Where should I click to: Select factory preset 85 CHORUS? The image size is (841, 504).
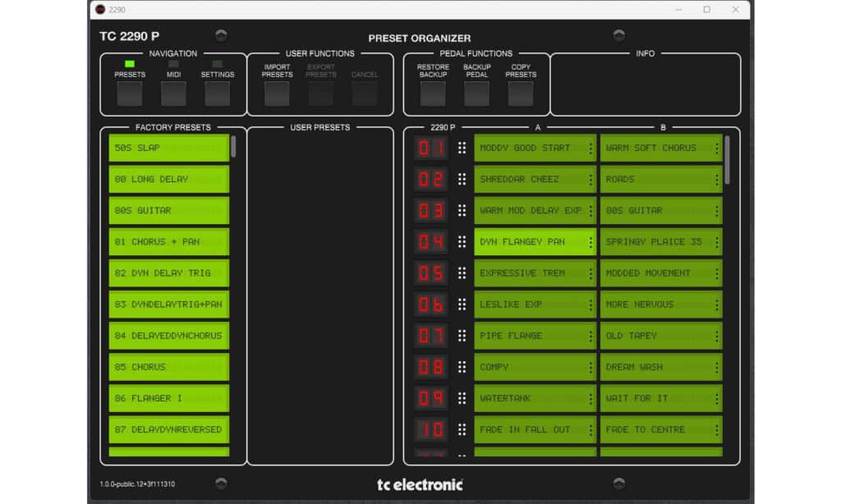pos(169,367)
